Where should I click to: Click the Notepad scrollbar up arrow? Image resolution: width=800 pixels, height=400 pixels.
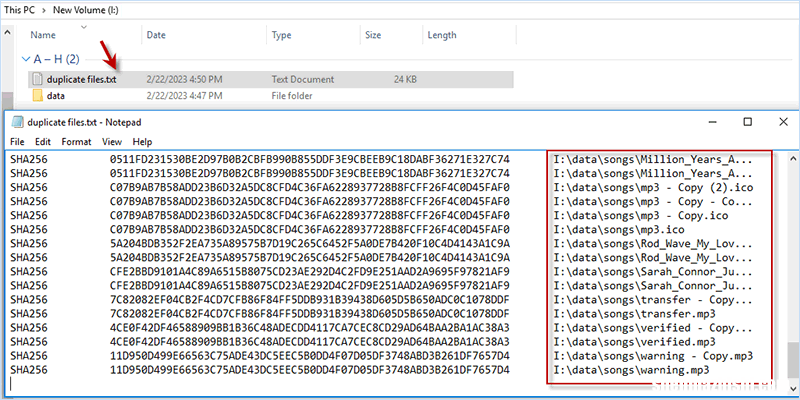[793, 159]
